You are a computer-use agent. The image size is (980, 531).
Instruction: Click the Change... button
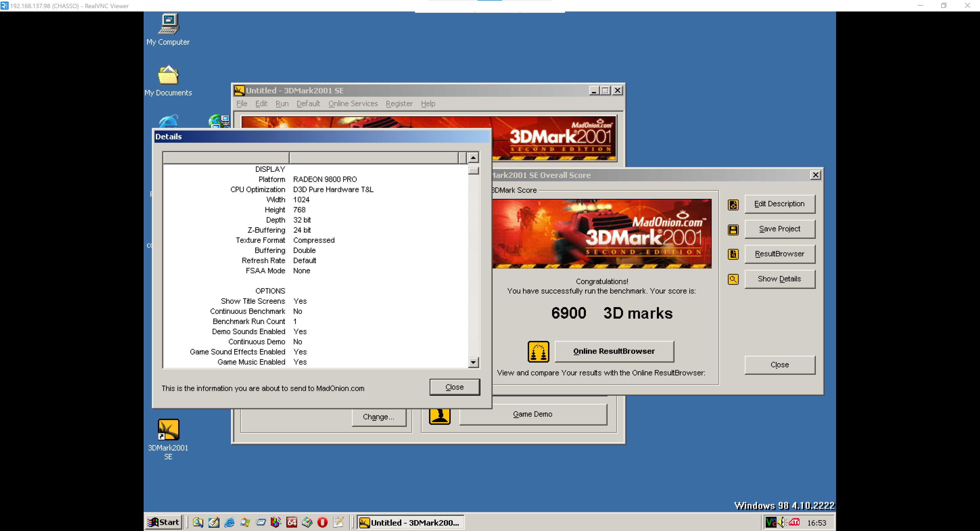coord(378,417)
